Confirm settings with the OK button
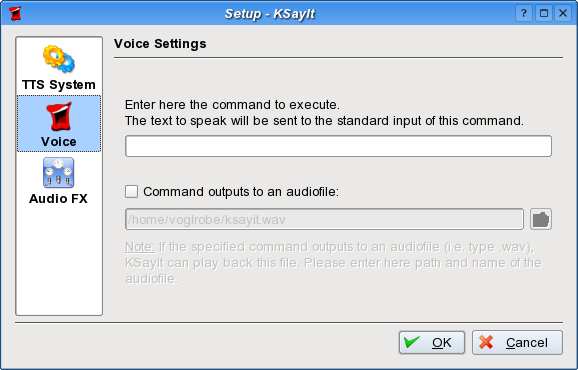The image size is (578, 370). coord(432,343)
